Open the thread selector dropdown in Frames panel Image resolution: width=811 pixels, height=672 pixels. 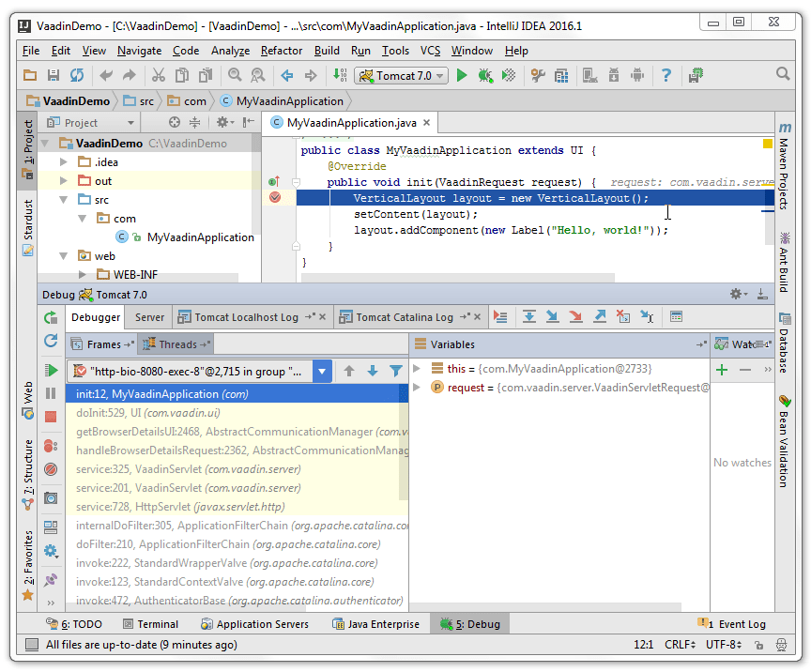[323, 370]
